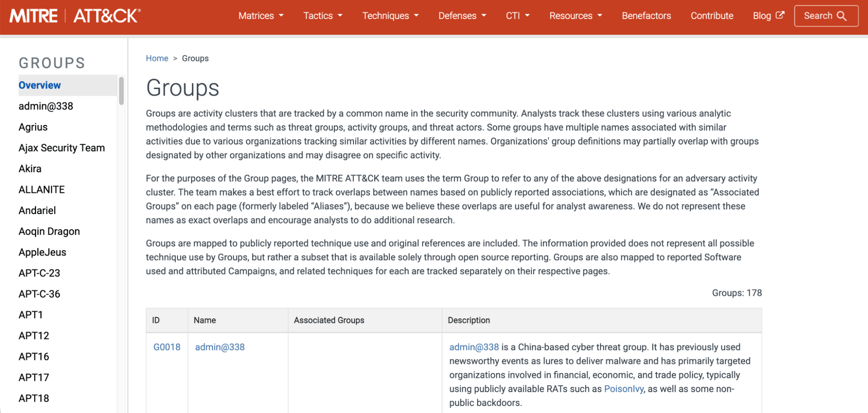
Task: Click the Groups page heading
Action: coord(183,88)
